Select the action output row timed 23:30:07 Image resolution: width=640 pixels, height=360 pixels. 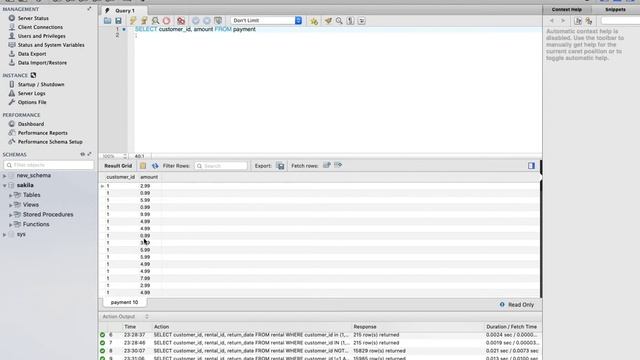click(x=320, y=351)
